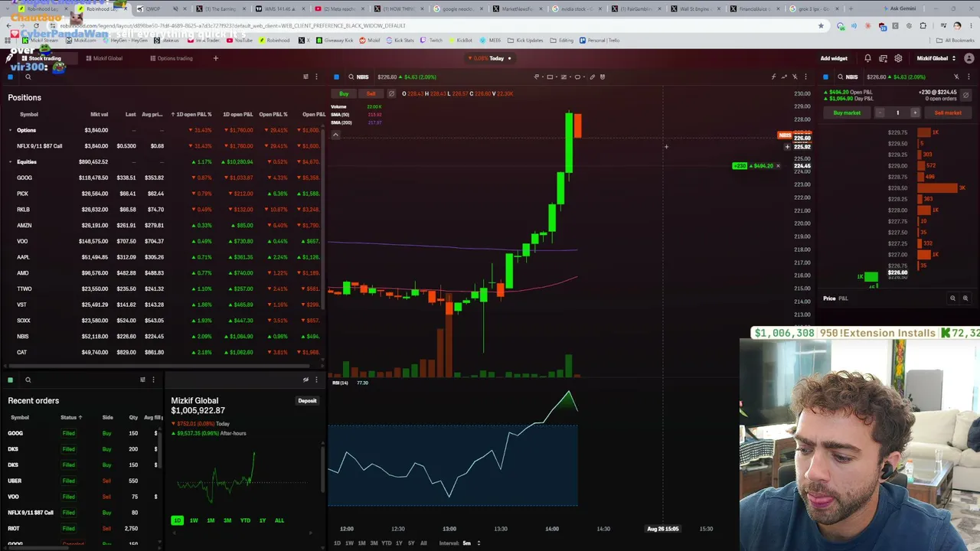Click the ladder widget crossed-tools icon
Image resolution: width=980 pixels, height=551 pixels.
pyautogui.click(x=956, y=77)
